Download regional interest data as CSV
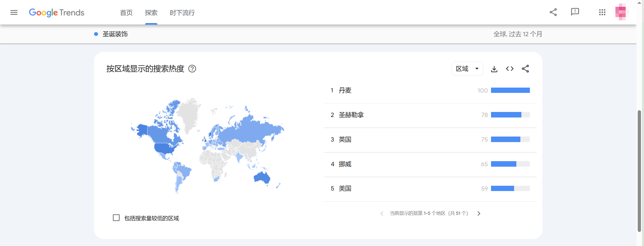The height and width of the screenshot is (246, 644). tap(494, 69)
